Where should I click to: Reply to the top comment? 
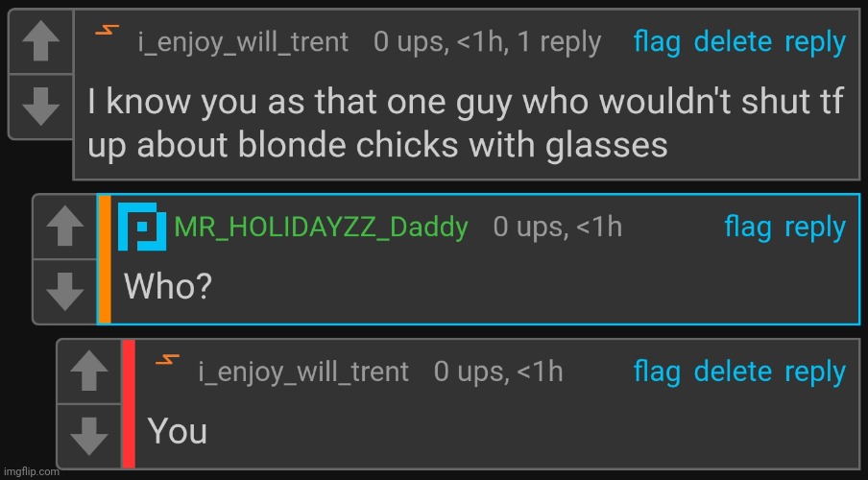pyautogui.click(x=815, y=42)
